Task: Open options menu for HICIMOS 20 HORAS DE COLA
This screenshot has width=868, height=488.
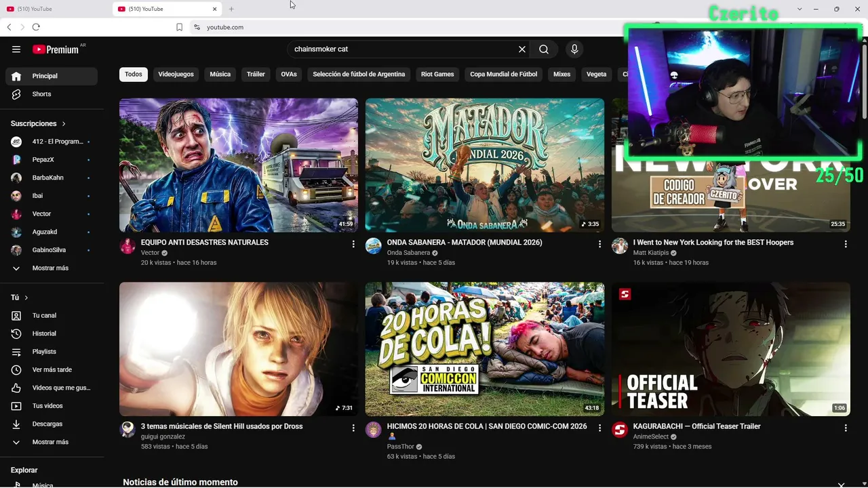Action: [599, 428]
